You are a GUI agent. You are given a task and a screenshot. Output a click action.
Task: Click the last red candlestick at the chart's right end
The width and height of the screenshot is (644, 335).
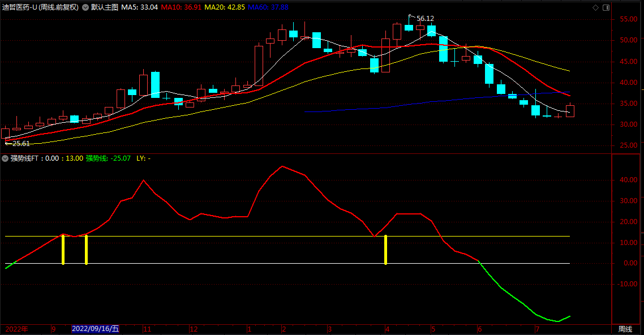570,111
